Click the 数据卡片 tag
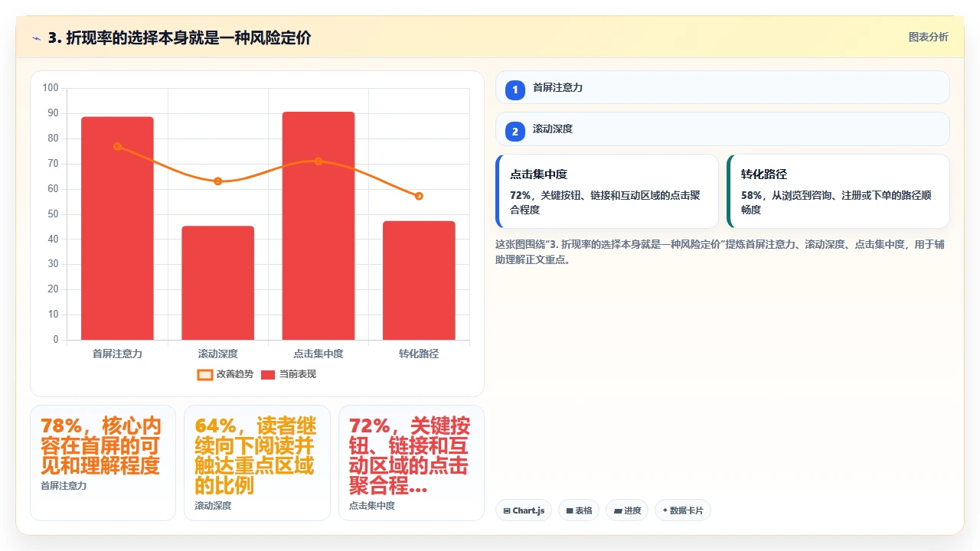Image resolution: width=980 pixels, height=551 pixels. (683, 510)
